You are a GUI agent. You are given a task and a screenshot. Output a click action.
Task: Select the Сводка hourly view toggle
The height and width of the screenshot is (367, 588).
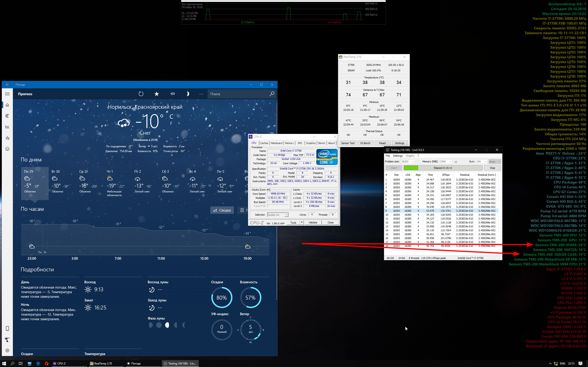222,210
